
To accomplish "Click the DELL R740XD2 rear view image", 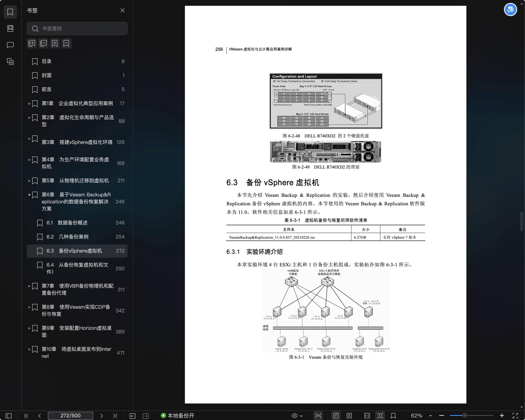I will 325,152.
